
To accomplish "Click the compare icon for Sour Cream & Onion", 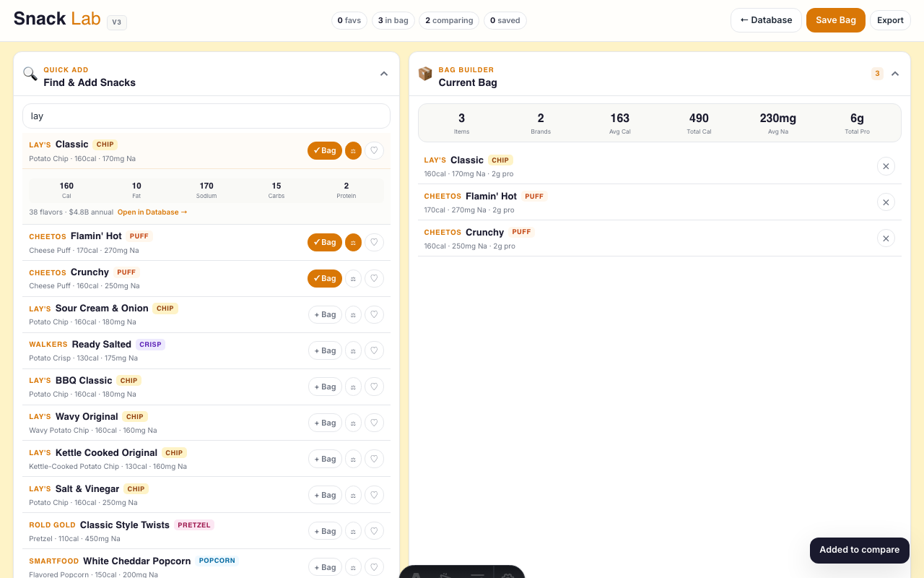I will [x=353, y=314].
